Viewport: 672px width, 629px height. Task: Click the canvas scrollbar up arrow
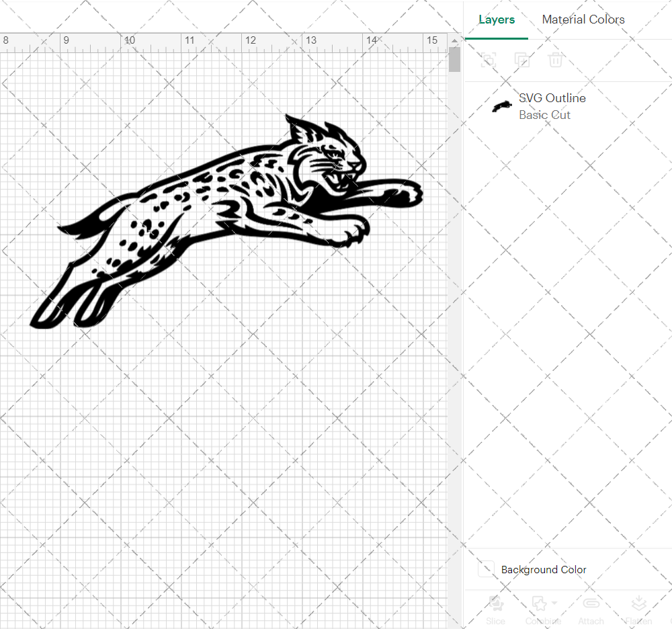click(454, 40)
